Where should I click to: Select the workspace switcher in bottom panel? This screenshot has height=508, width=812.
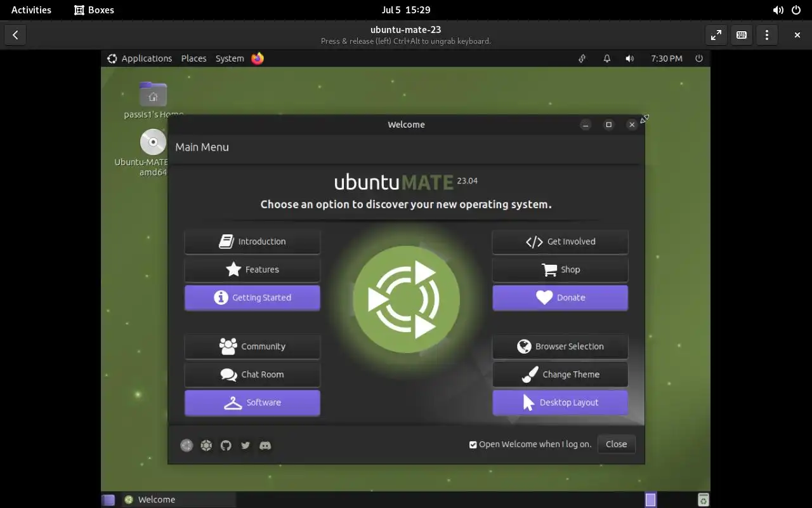(650, 500)
